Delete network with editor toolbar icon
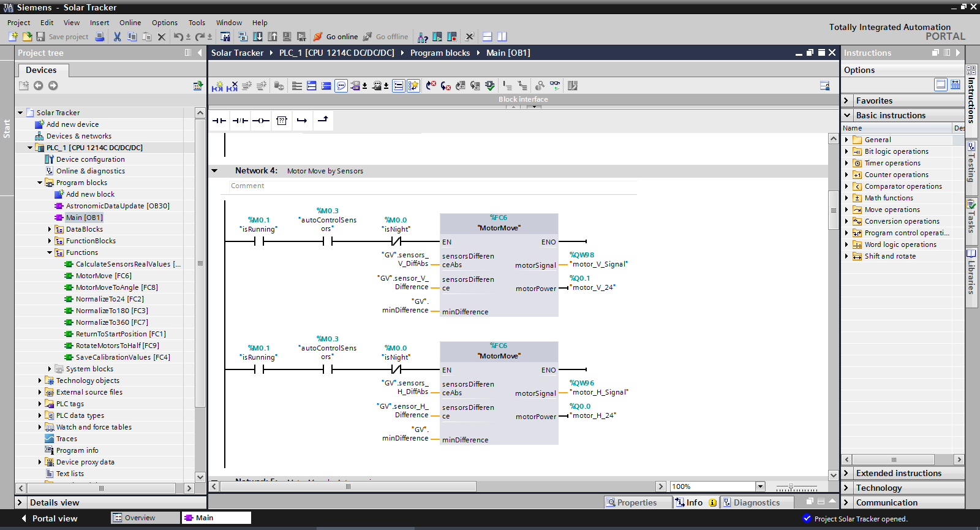 [232, 86]
